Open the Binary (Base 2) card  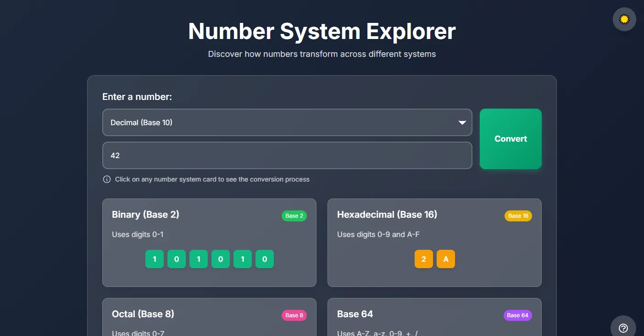209,242
